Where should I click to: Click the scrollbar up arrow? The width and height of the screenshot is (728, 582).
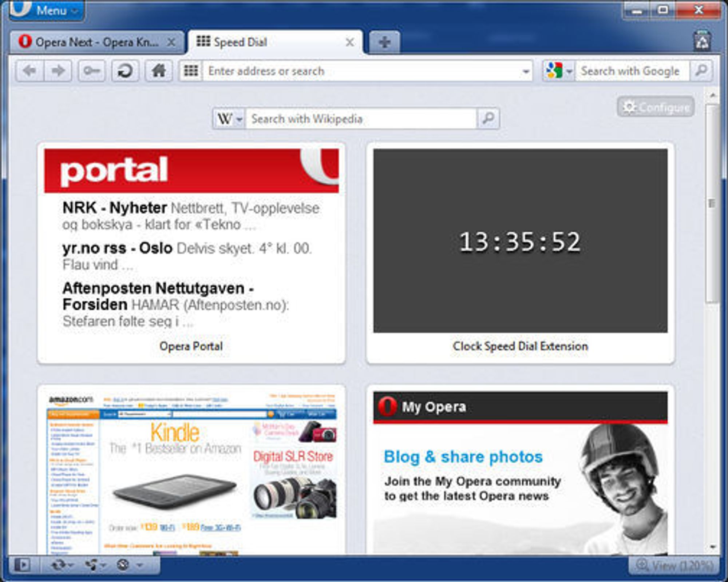tap(713, 95)
